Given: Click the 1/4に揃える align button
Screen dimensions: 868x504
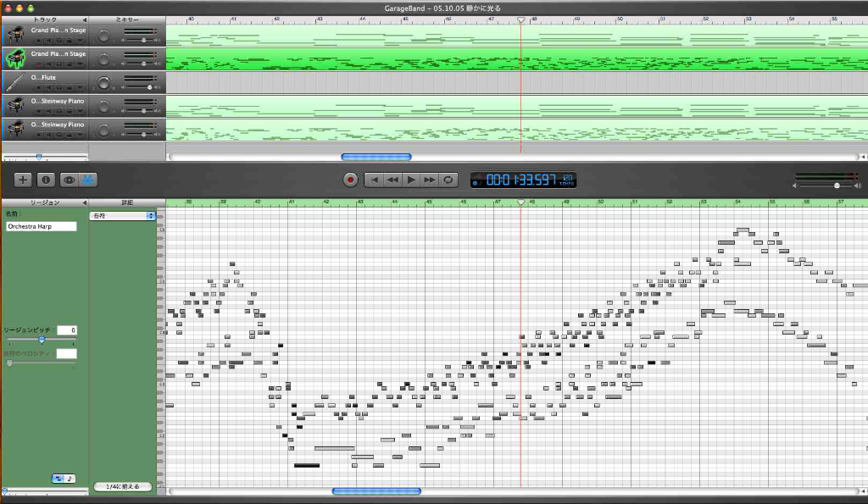Looking at the screenshot, I should 123,487.
